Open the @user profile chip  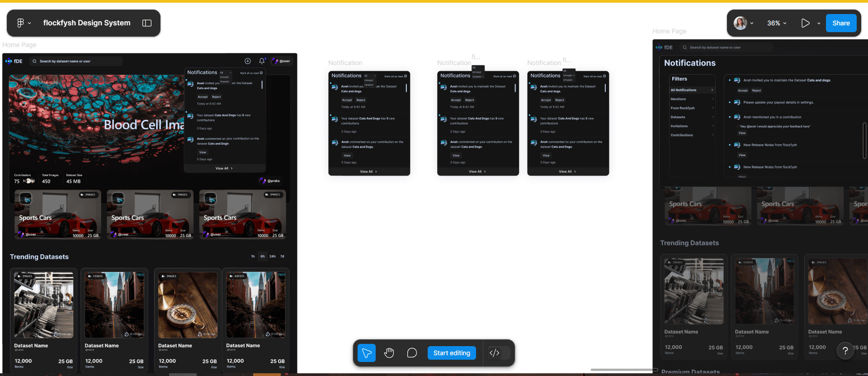[282, 61]
